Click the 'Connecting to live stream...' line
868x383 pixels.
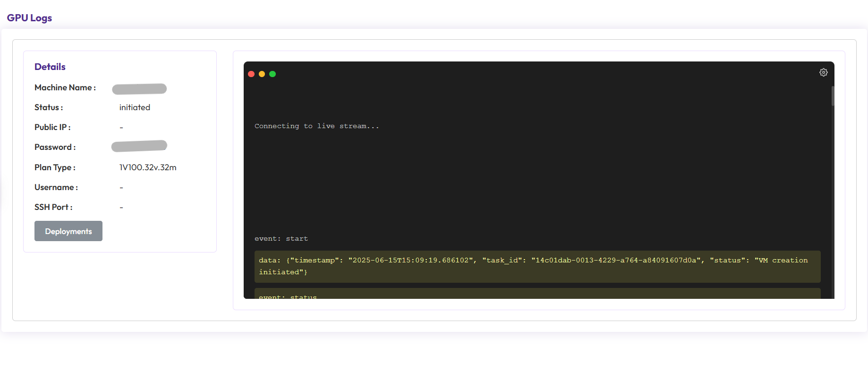[316, 126]
